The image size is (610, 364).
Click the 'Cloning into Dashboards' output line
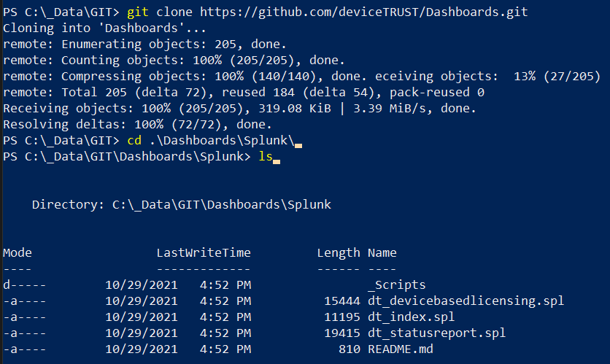pyautogui.click(x=104, y=28)
